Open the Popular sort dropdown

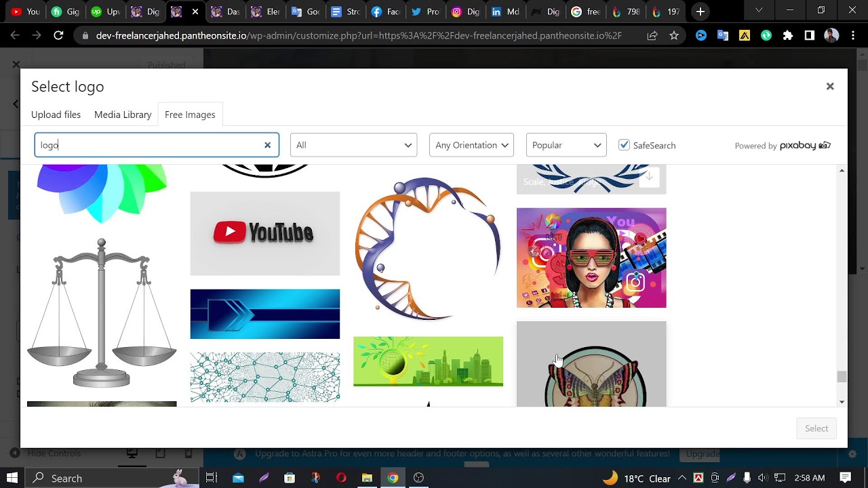[566, 145]
